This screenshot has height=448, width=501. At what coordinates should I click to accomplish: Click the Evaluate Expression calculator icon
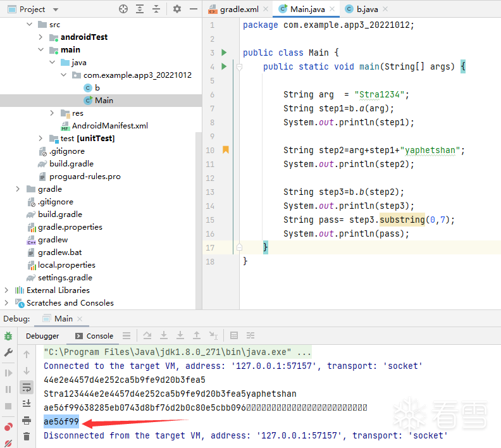(x=234, y=335)
